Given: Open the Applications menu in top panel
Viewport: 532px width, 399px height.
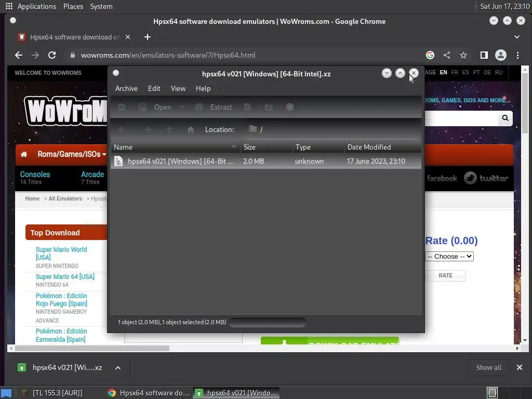Looking at the screenshot, I should pyautogui.click(x=37, y=6).
